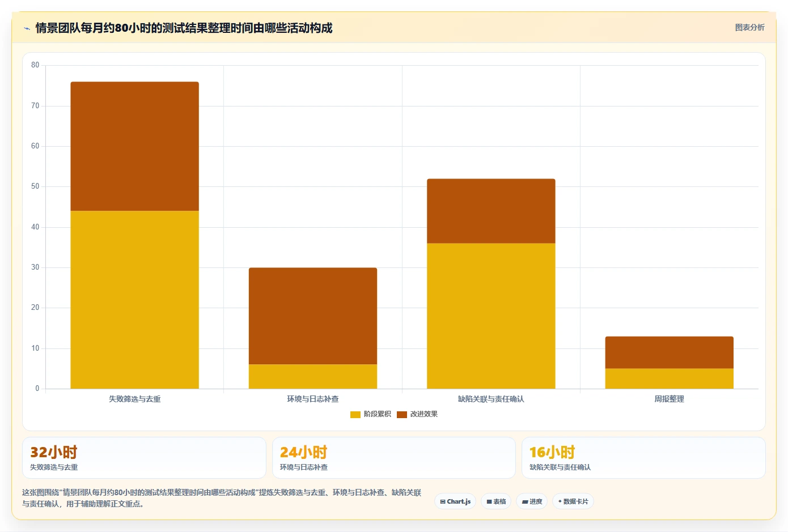Click the description paragraph starting 这张图围绕
The height and width of the screenshot is (532, 788).
click(222, 498)
